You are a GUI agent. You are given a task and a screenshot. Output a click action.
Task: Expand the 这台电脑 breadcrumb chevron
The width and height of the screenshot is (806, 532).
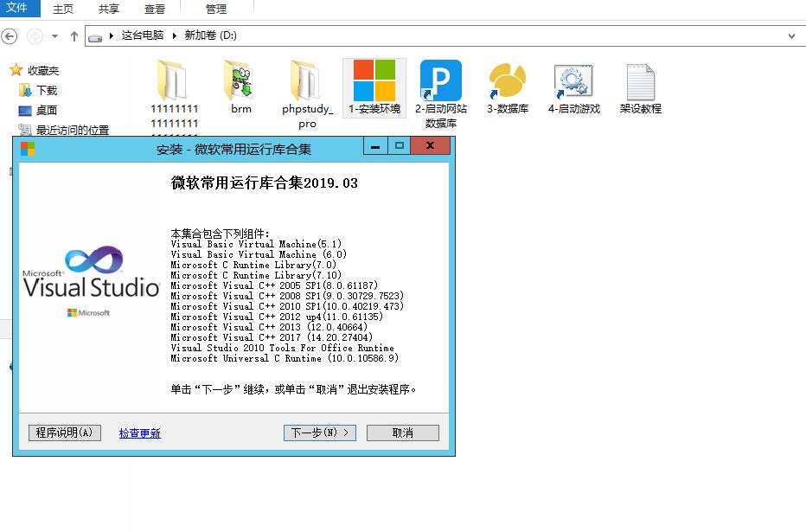click(112, 36)
